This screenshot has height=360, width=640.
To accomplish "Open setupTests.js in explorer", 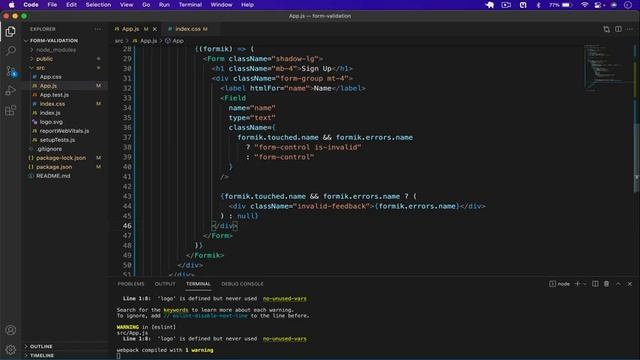I will click(x=58, y=140).
